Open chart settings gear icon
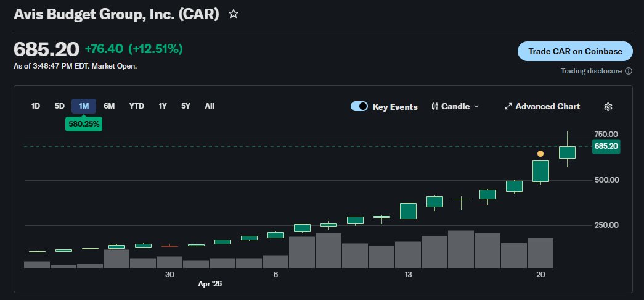 [608, 107]
